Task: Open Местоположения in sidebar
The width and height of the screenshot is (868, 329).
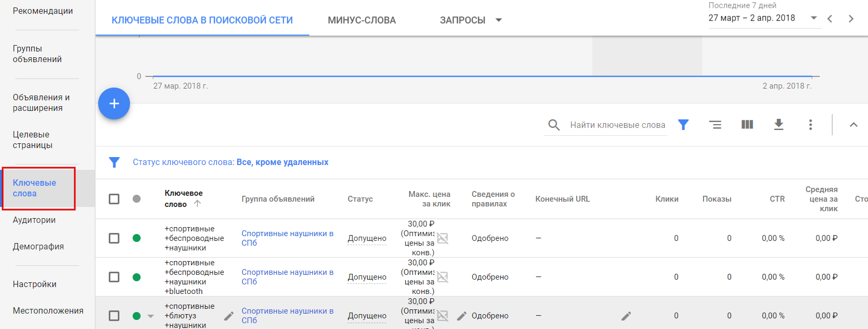Action: tap(48, 310)
